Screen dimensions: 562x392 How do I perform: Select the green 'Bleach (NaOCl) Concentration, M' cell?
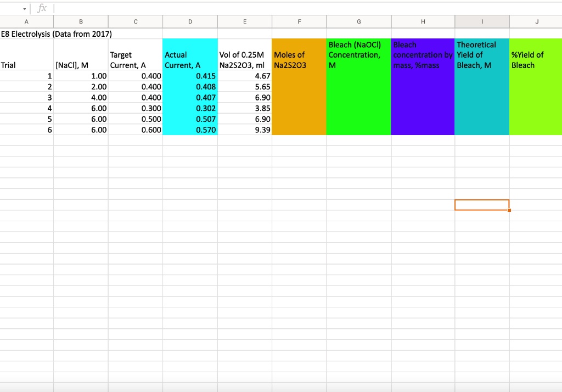point(358,55)
